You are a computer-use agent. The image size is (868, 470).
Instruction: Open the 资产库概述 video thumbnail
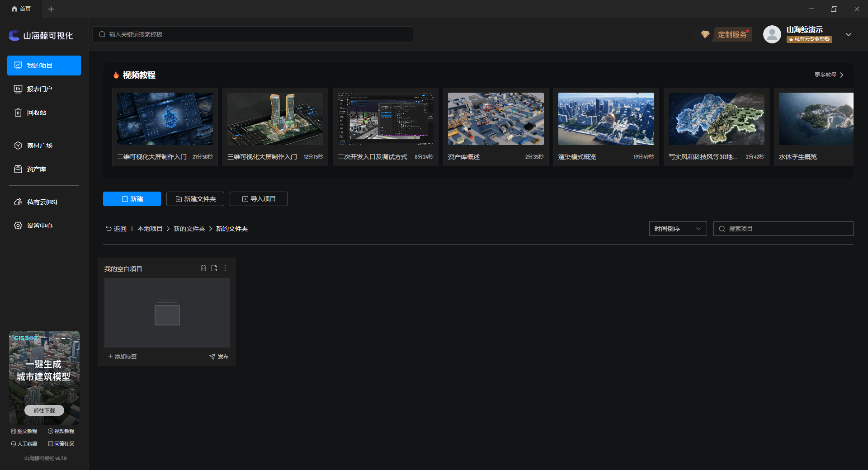pos(496,119)
